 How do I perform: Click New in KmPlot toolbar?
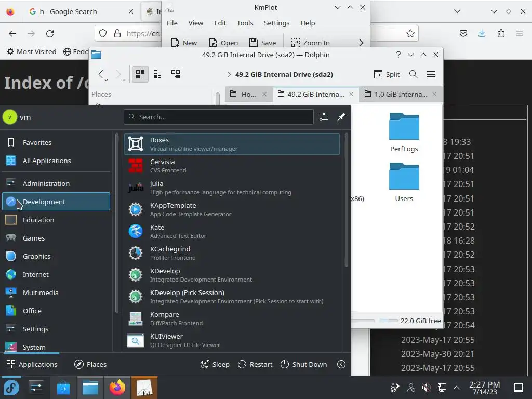(184, 43)
